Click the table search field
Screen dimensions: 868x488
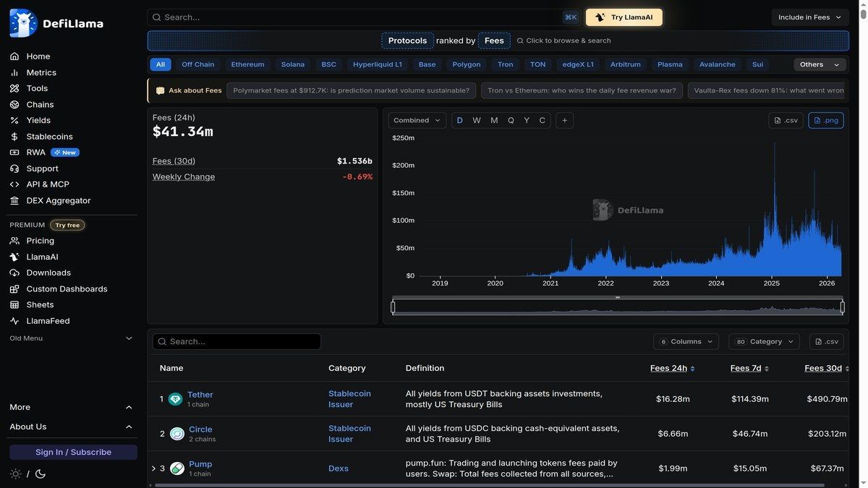coord(237,340)
